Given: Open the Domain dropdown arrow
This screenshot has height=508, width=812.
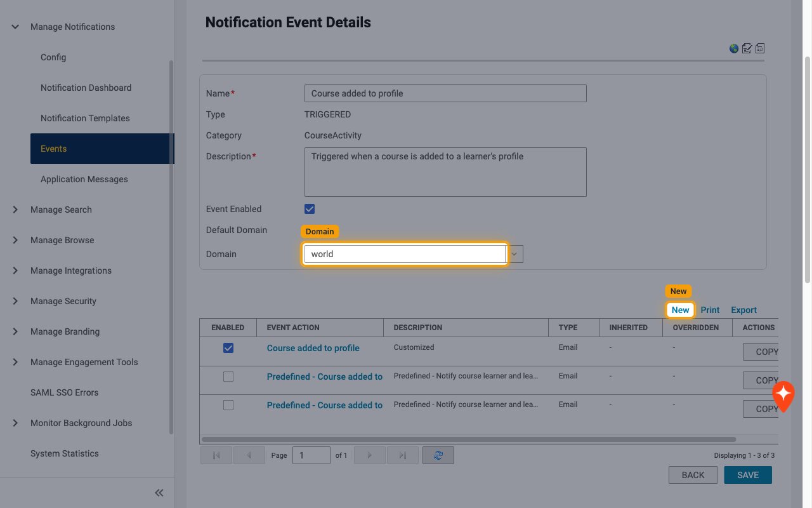Looking at the screenshot, I should coord(515,254).
